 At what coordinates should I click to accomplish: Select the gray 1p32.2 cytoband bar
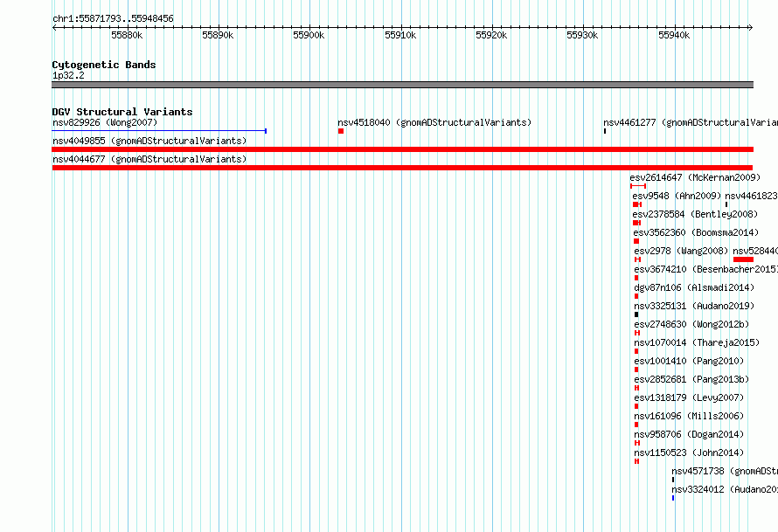402,85
